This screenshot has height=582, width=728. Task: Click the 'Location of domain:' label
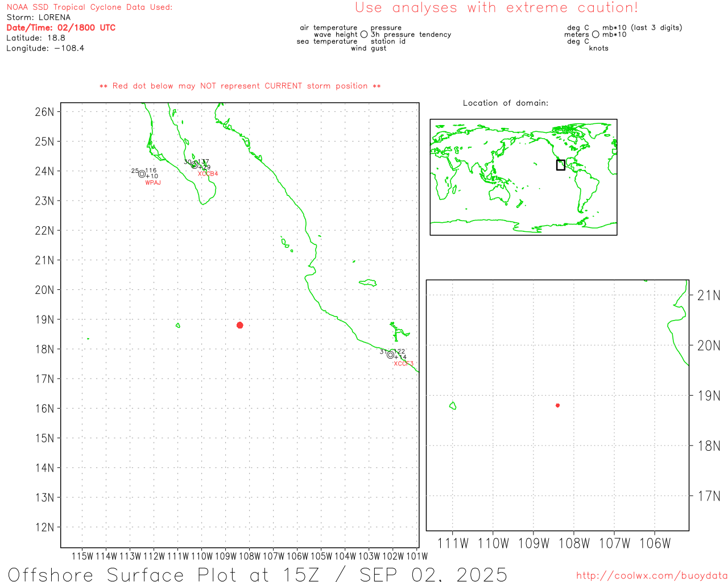[x=506, y=103]
